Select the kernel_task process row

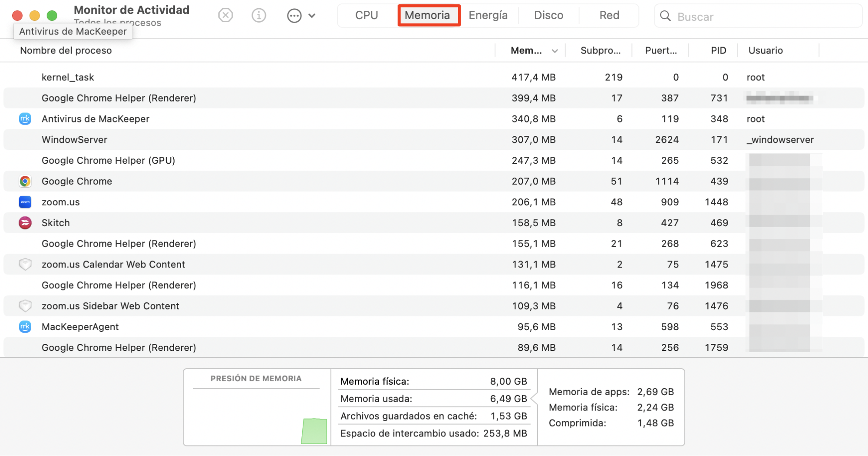(x=434, y=77)
